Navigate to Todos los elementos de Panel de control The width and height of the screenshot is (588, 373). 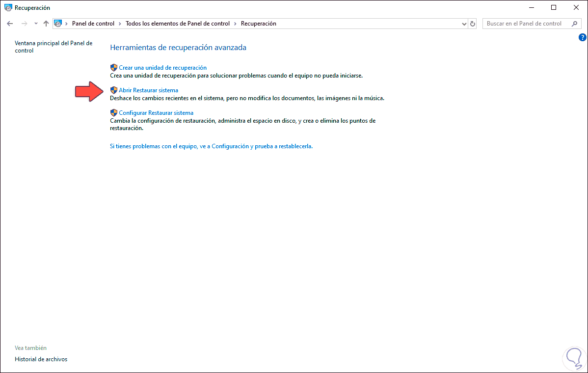coord(178,23)
